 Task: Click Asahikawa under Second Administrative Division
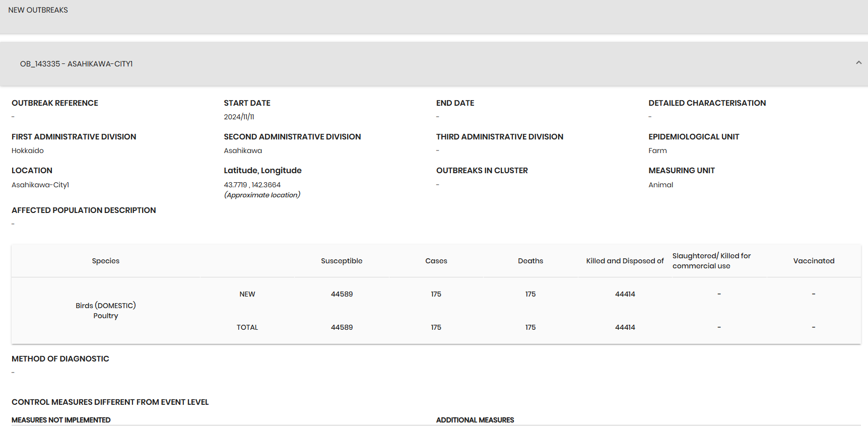[243, 151]
